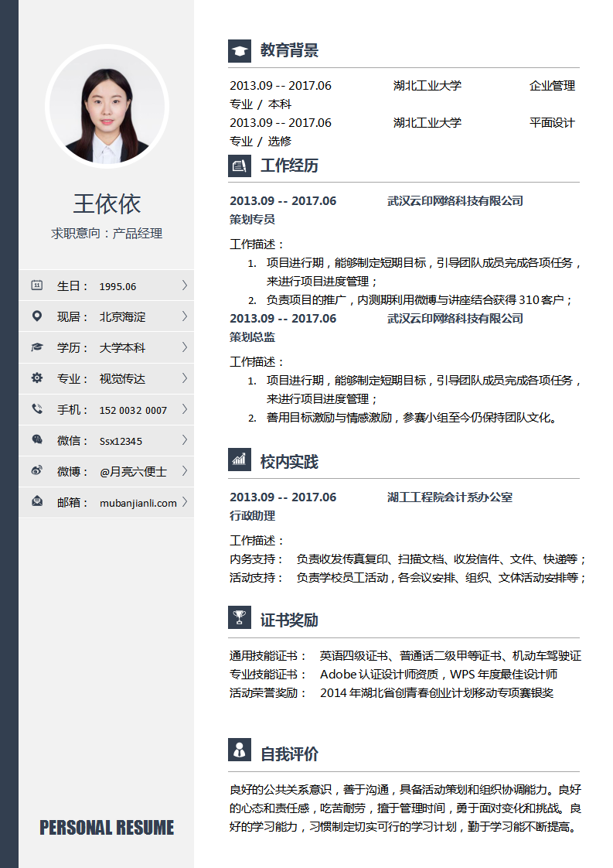Image resolution: width=613 pixels, height=868 pixels.
Task: Expand the 生日 row chevron
Action: [x=184, y=285]
